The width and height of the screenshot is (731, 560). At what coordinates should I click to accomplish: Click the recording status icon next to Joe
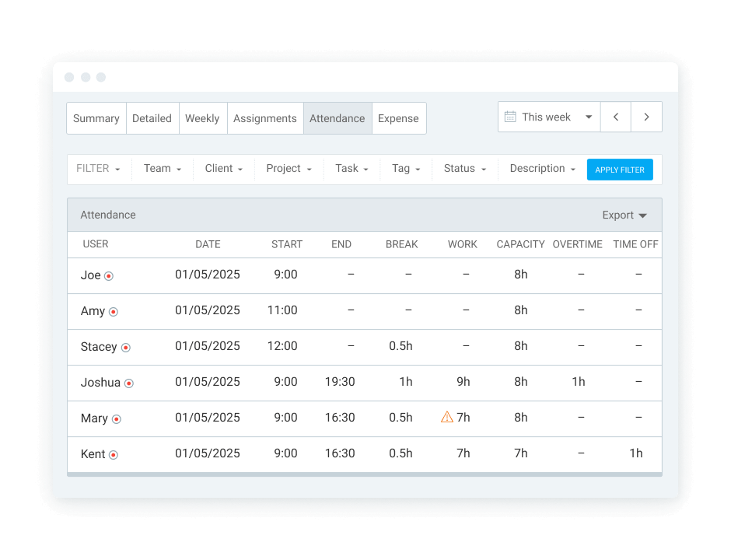(109, 275)
